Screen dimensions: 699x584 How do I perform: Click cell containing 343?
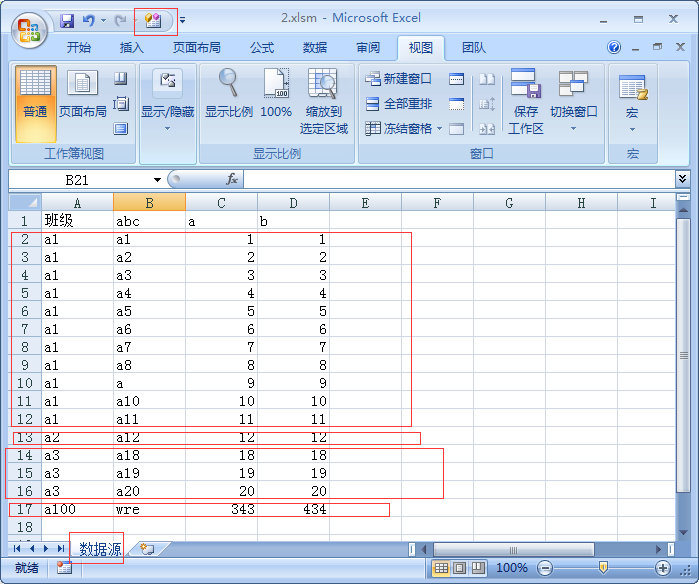222,509
